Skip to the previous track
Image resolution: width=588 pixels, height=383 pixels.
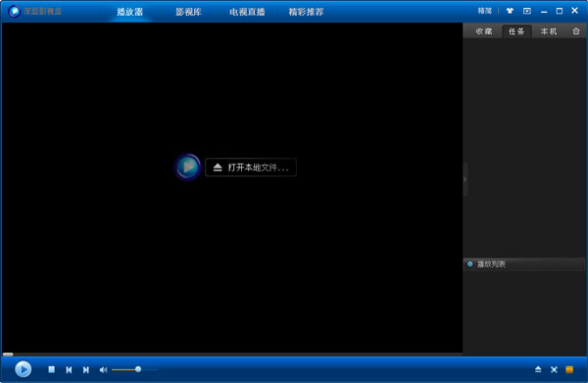tap(69, 370)
